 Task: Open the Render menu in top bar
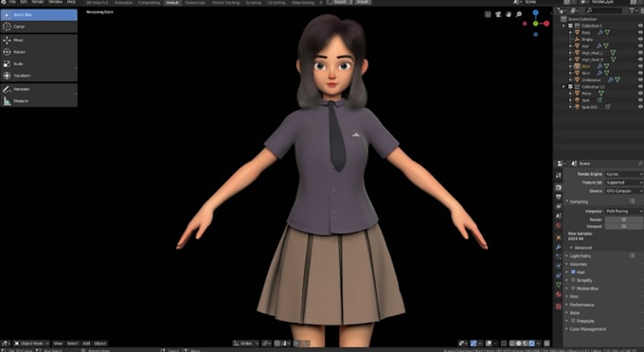pos(38,2)
